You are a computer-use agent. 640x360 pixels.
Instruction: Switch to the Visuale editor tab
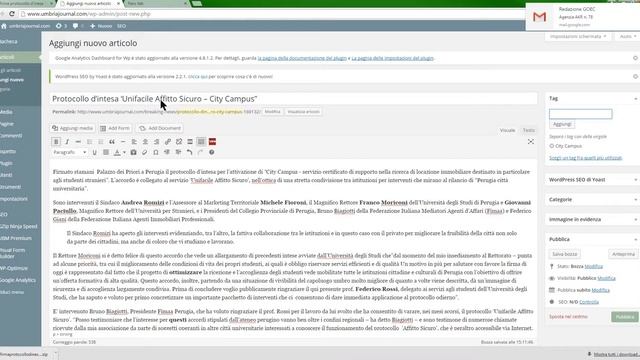[x=507, y=130]
